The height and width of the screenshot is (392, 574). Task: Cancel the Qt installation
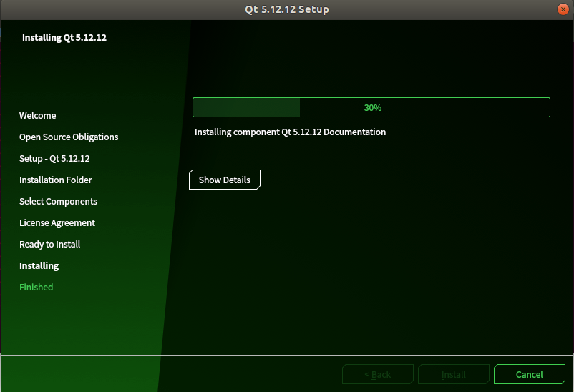(x=530, y=374)
